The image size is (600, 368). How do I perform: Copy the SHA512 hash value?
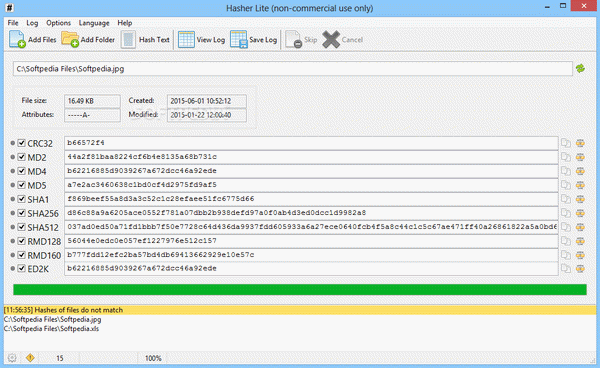tap(566, 227)
